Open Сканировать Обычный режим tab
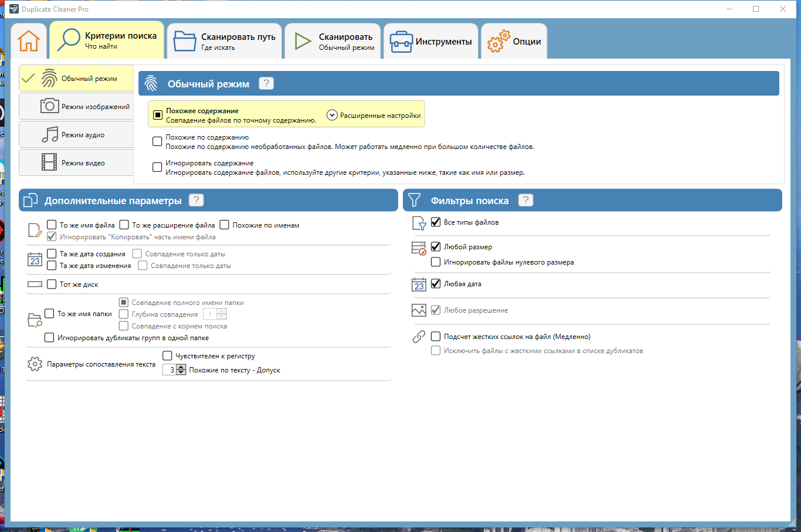 [333, 41]
